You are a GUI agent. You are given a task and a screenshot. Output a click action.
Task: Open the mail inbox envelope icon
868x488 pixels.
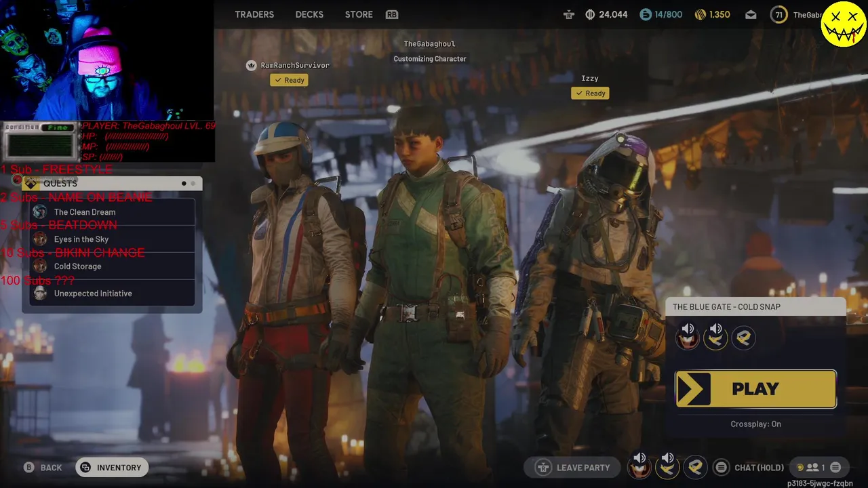coord(751,14)
